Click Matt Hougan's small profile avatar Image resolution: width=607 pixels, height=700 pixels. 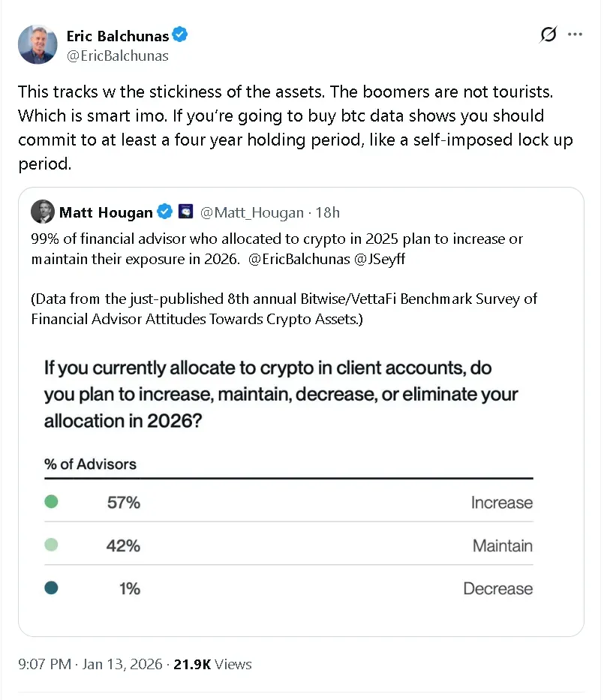pos(42,212)
